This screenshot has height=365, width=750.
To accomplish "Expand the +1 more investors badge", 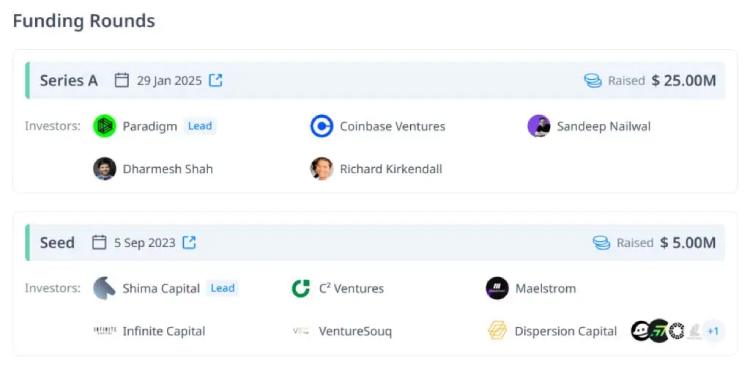I will coord(713,331).
